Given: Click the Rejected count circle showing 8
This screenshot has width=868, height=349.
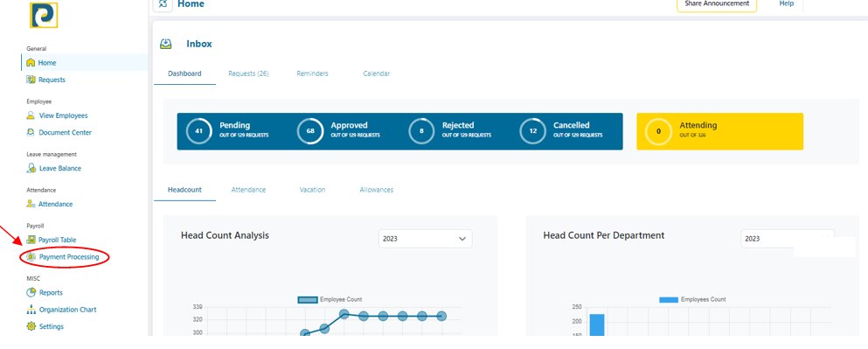Looking at the screenshot, I should (421, 131).
